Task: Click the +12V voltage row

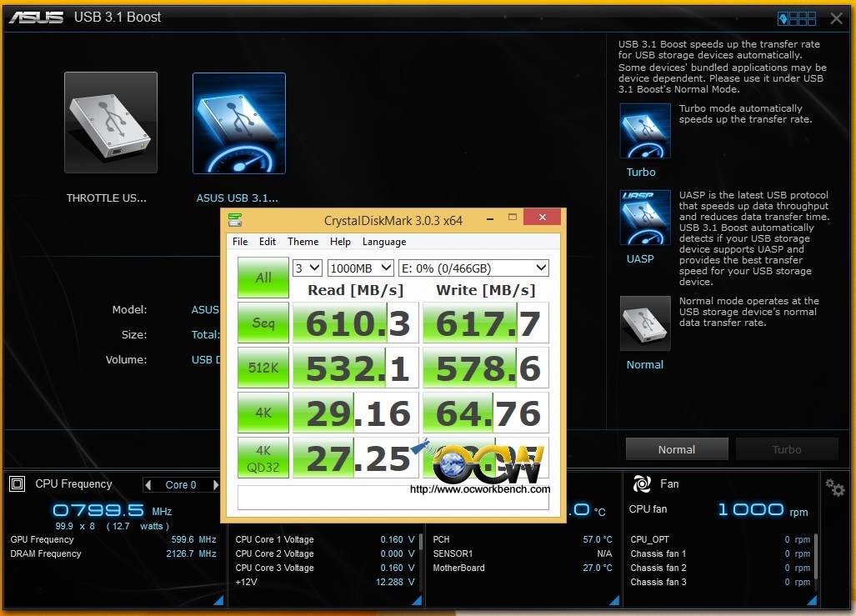Action: point(325,582)
